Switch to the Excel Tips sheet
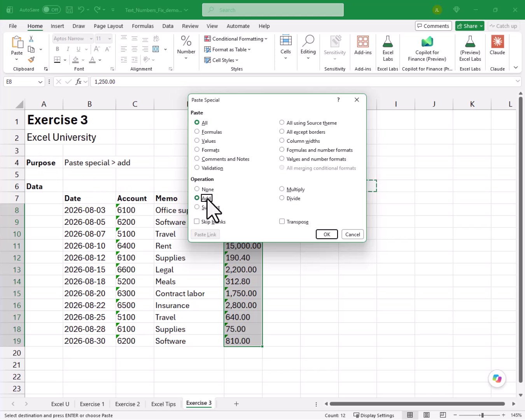Viewport: 525px width, 420px height. tap(163, 404)
